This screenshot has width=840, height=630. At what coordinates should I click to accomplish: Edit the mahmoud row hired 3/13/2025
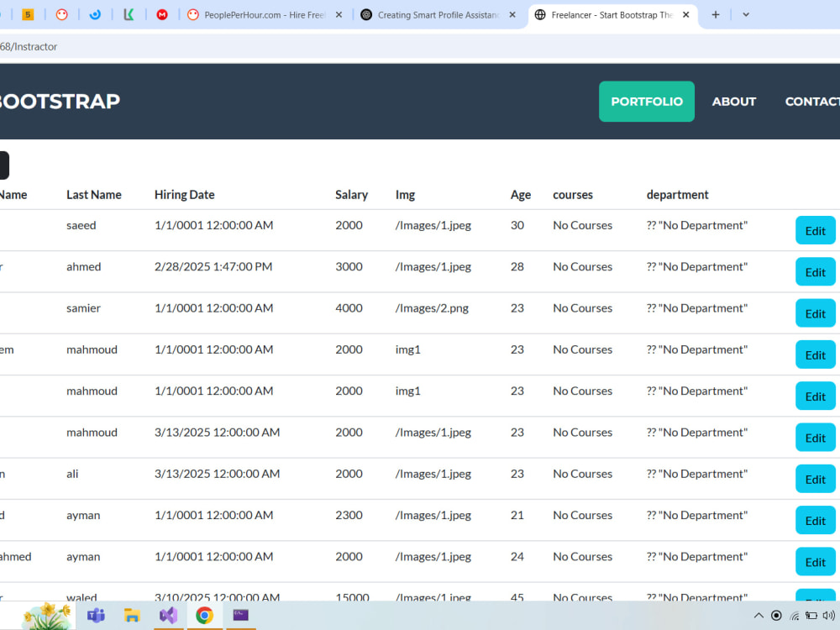(816, 437)
